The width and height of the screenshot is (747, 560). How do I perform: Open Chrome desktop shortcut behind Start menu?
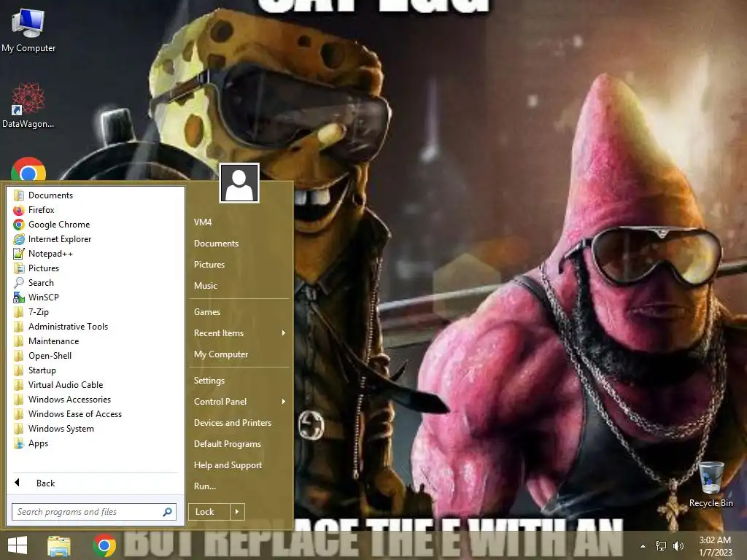pyautogui.click(x=28, y=169)
